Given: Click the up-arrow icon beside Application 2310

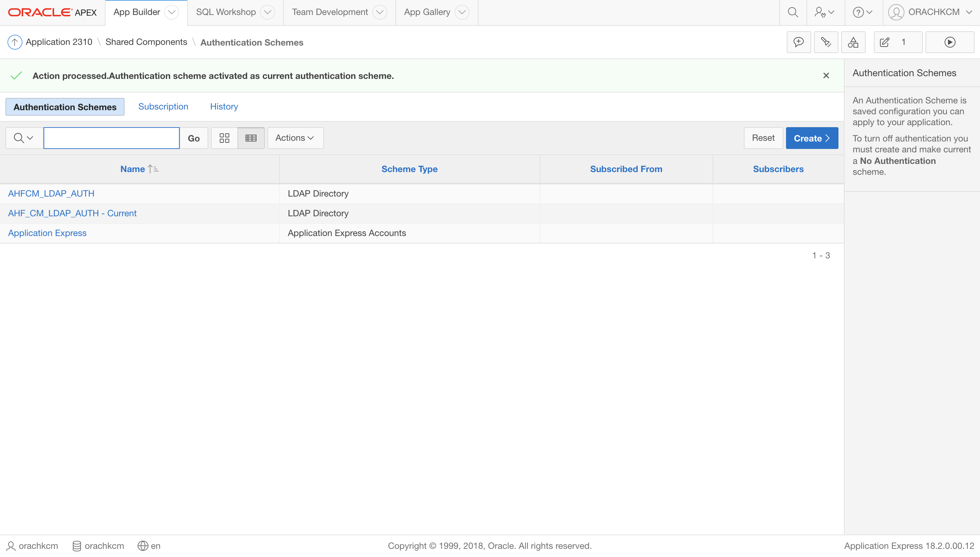Looking at the screenshot, I should 15,42.
